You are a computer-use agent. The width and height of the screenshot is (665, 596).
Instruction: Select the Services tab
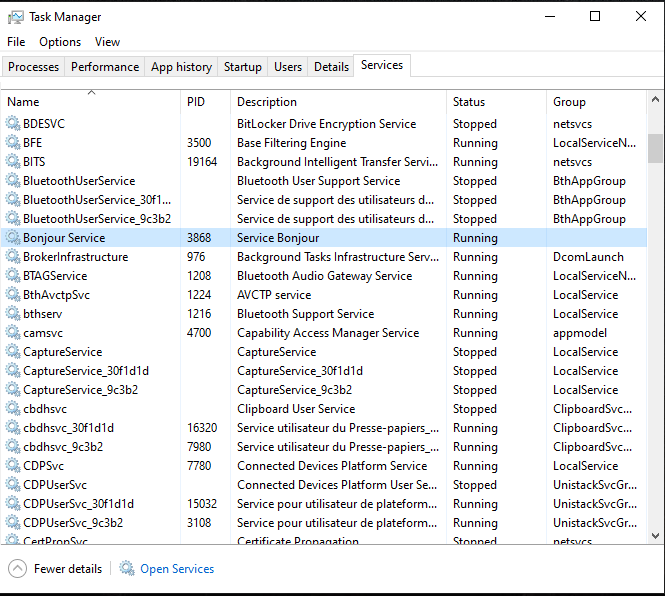pos(382,65)
